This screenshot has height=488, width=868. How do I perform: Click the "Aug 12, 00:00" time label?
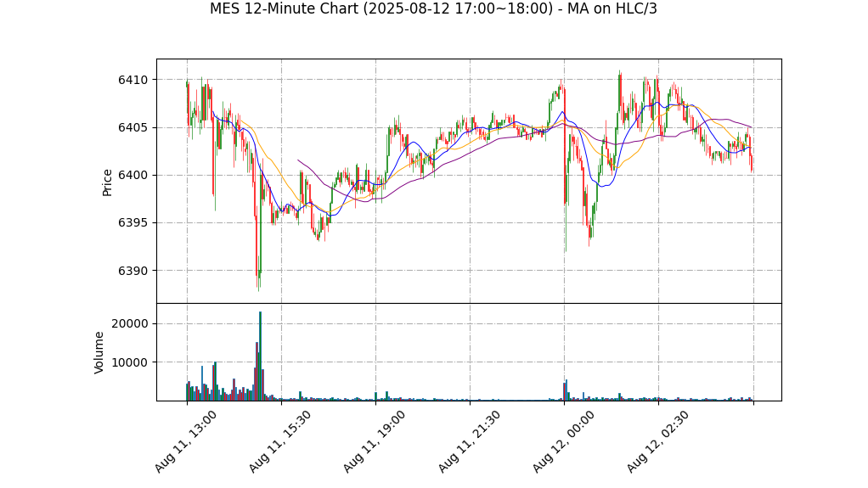tap(564, 441)
